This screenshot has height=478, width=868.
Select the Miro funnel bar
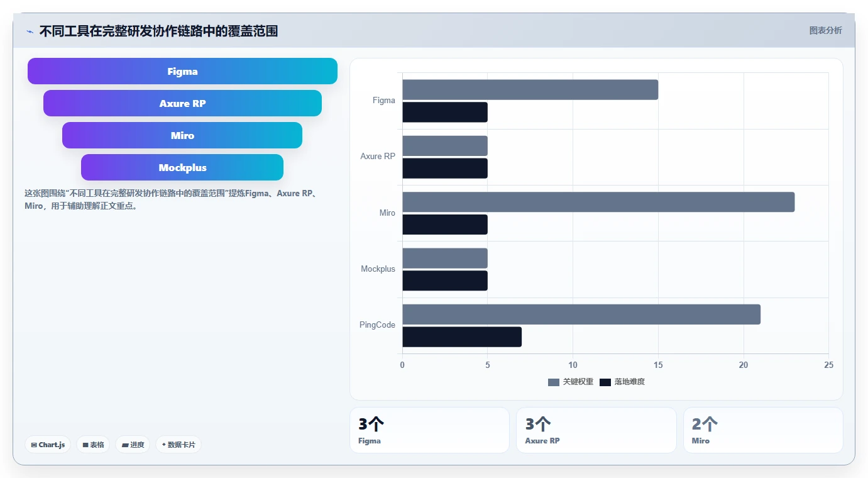(182, 135)
